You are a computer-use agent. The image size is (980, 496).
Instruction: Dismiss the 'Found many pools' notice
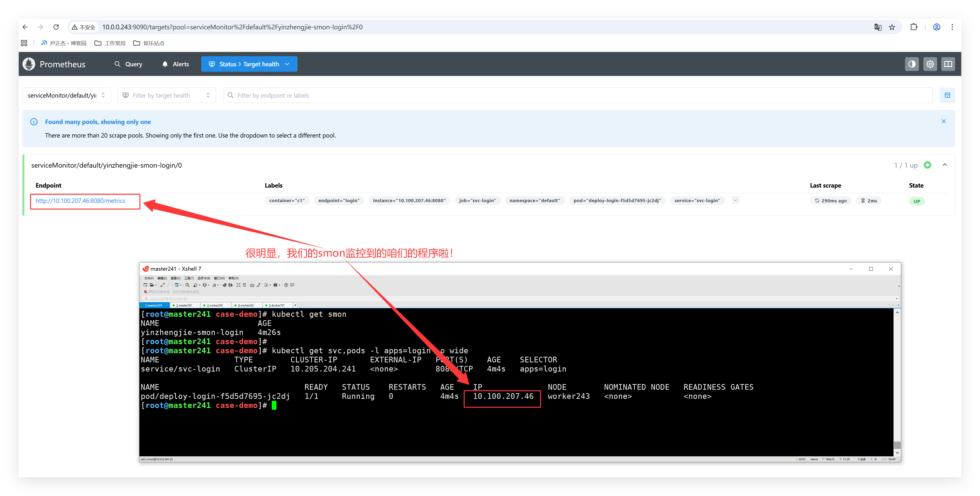[x=944, y=122]
